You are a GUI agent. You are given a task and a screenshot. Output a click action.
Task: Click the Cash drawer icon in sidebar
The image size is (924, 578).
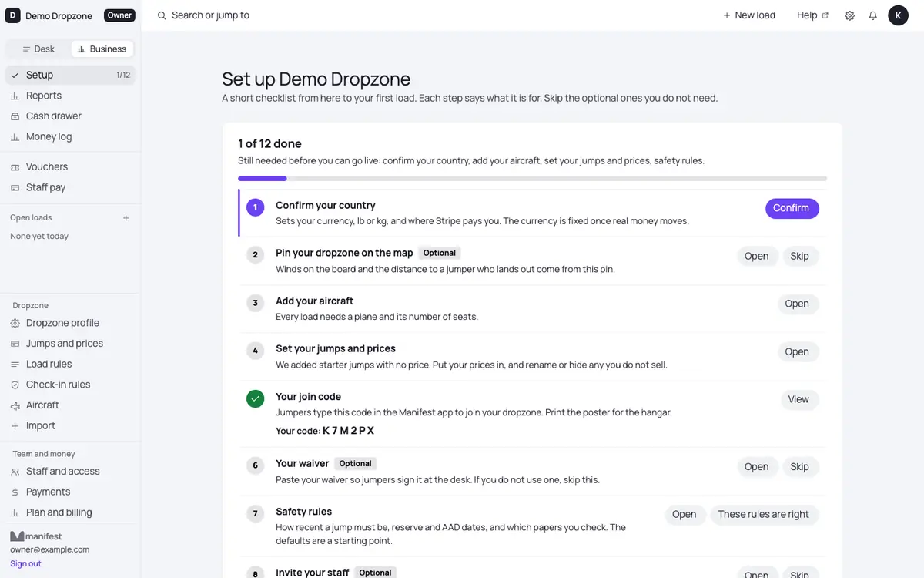[15, 116]
